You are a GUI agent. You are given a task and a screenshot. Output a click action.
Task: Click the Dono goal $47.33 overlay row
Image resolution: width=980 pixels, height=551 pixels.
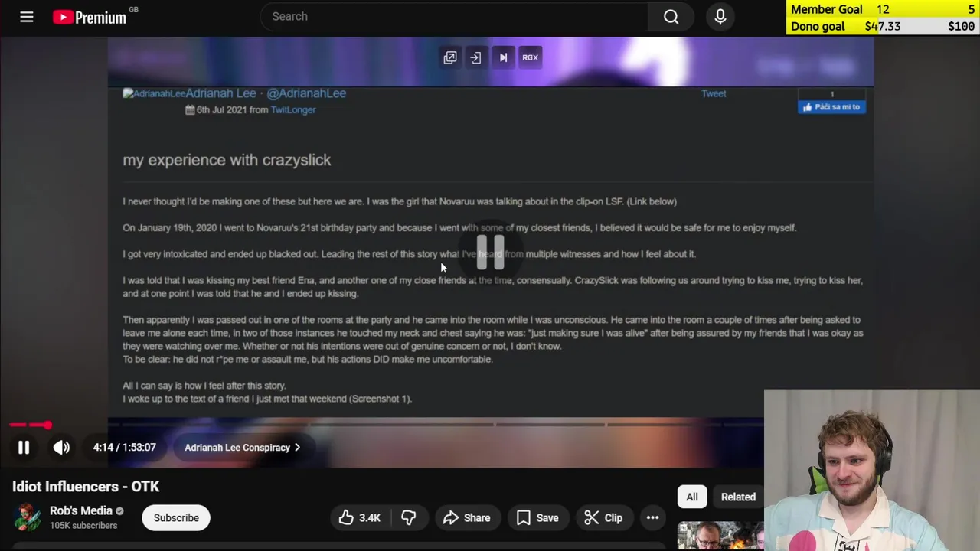coord(884,26)
